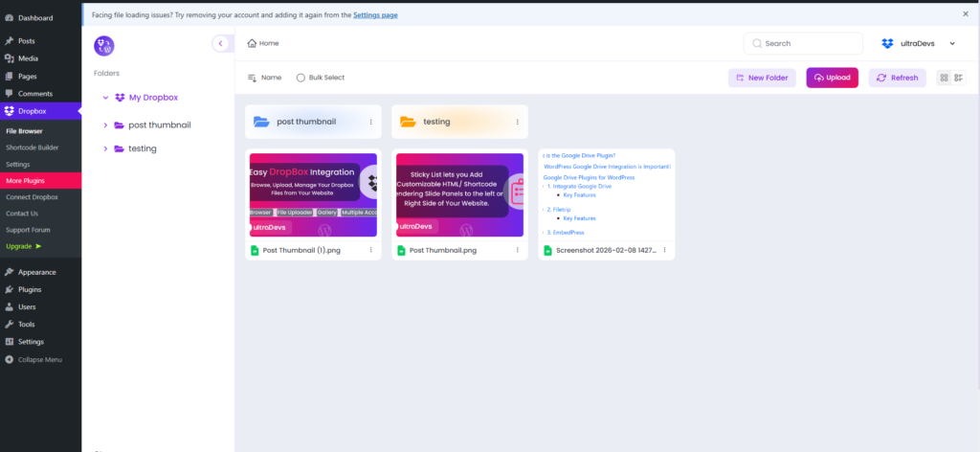Click the New Folder button
Image resolution: width=980 pixels, height=452 pixels.
pos(762,79)
